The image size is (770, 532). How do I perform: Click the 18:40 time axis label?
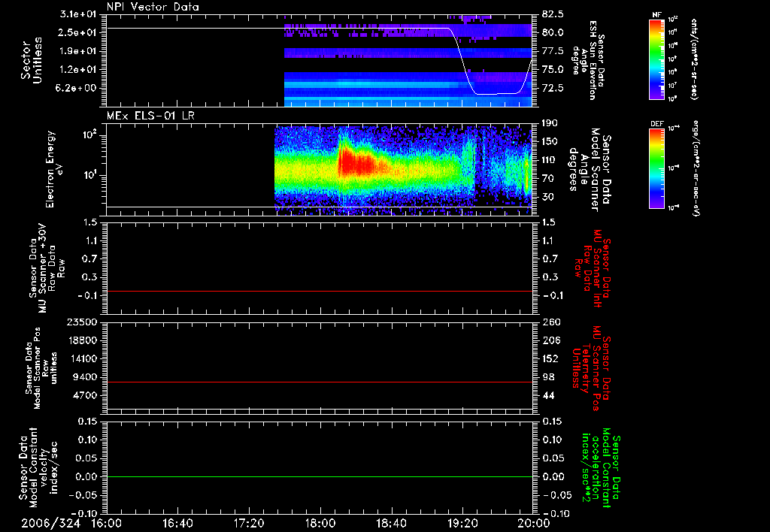coord(391,523)
